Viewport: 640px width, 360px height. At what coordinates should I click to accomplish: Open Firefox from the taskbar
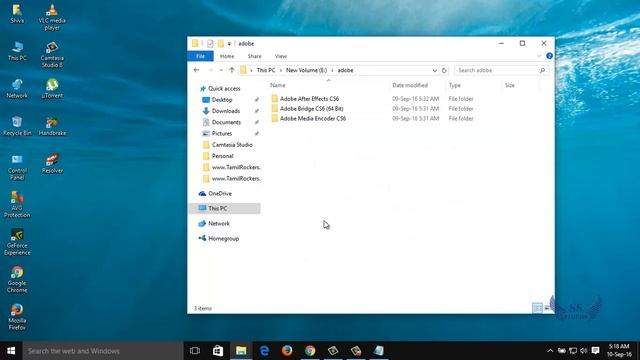point(287,351)
